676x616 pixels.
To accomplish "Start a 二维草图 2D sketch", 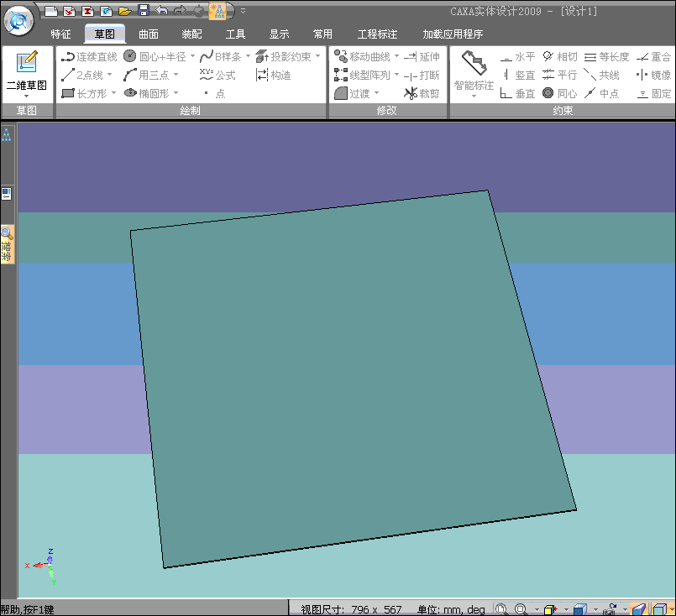I will tap(27, 70).
